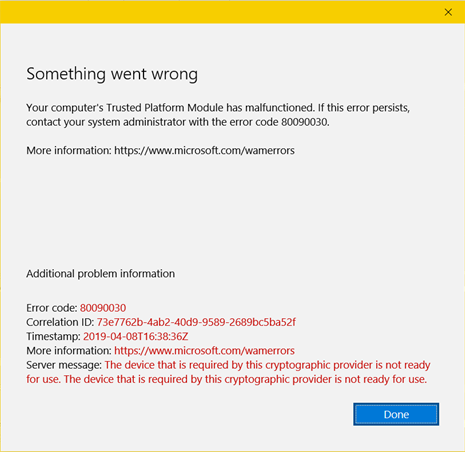Click the 'Error code:' label

pos(52,308)
